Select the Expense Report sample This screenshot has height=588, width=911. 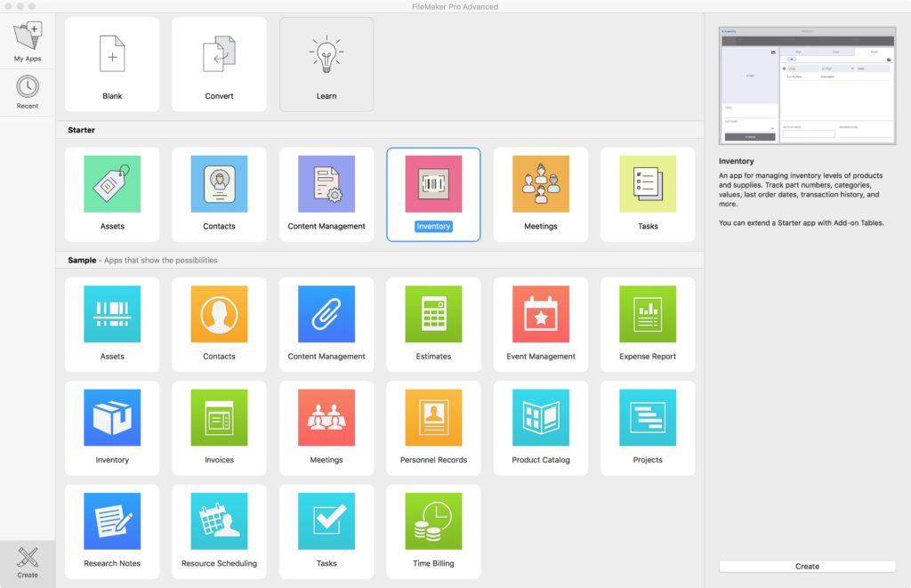click(648, 323)
